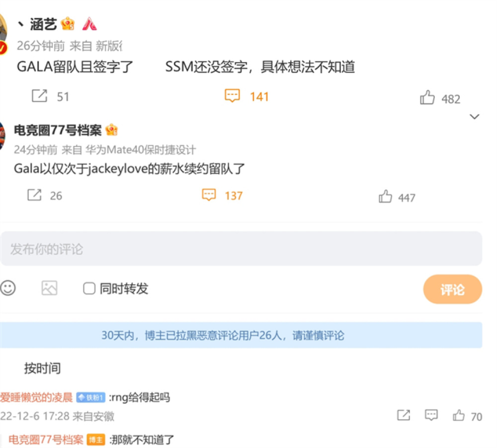Open comments on 涵艺's post (141)
This screenshot has width=497, height=448.
coord(232,96)
